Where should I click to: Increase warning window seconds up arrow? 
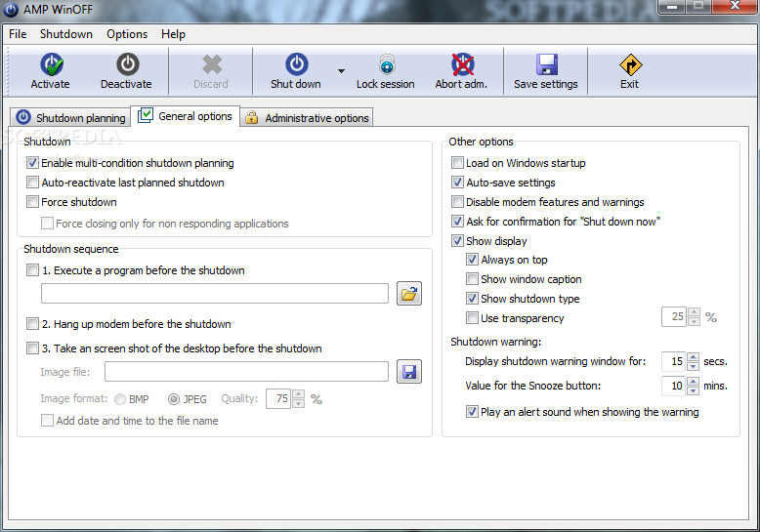point(694,356)
